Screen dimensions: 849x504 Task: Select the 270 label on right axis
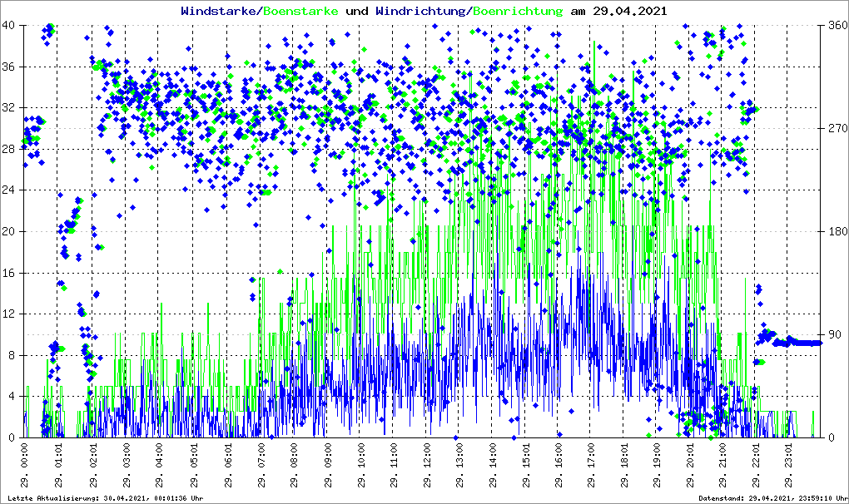click(x=837, y=129)
